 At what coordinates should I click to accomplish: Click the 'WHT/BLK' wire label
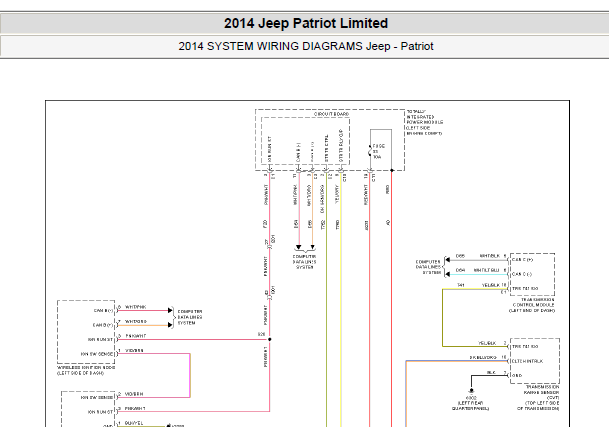point(490,256)
